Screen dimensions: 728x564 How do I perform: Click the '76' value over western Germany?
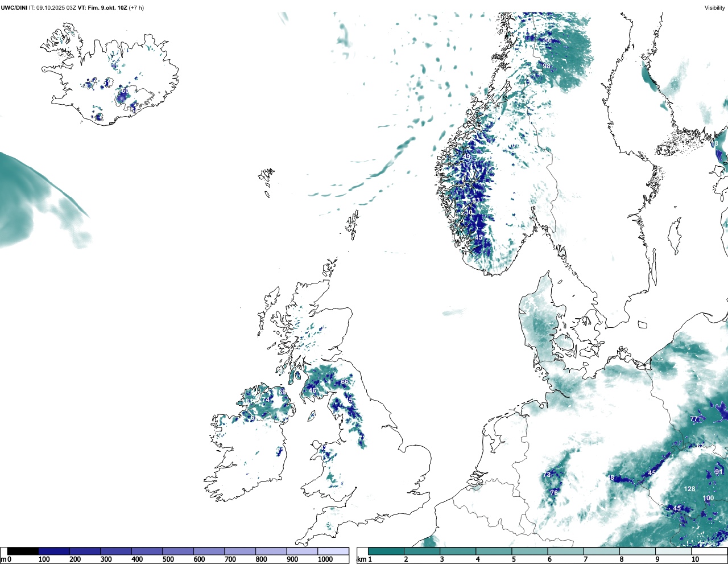(554, 492)
